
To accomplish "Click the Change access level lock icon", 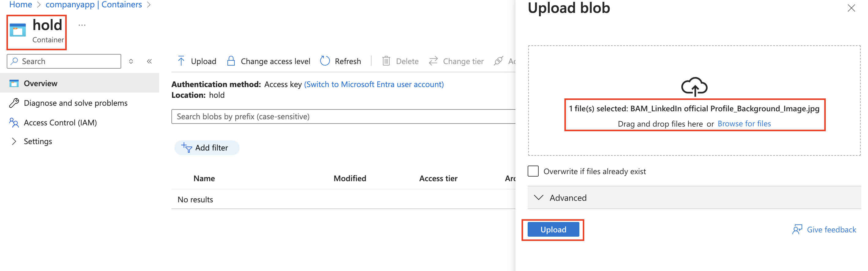I will pyautogui.click(x=231, y=61).
